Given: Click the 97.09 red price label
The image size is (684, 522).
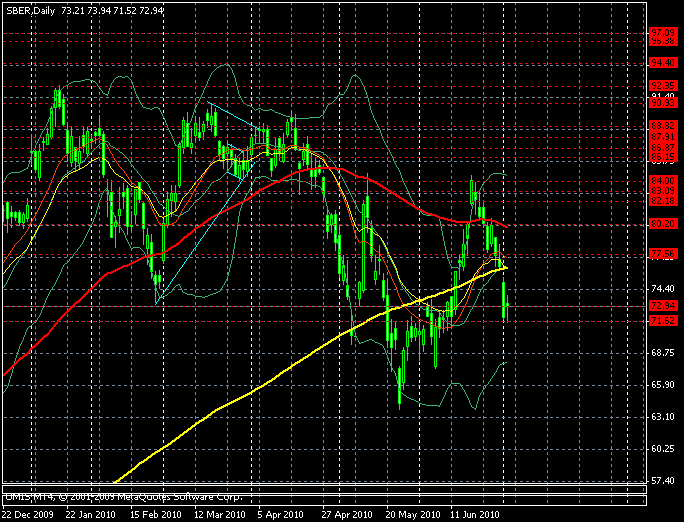Looking at the screenshot, I should click(x=663, y=33).
